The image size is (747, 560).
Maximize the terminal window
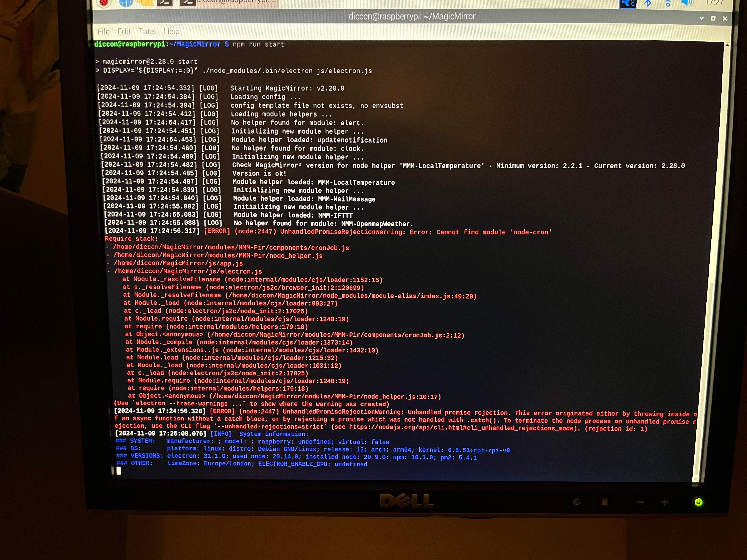coord(713,19)
